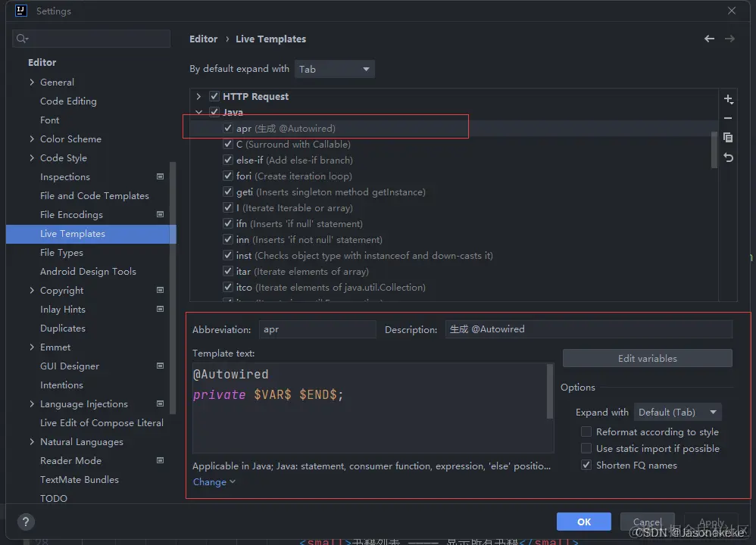Image resolution: width=756 pixels, height=545 pixels.
Task: Click the project-level icon beside Reader Mode
Action: click(160, 460)
